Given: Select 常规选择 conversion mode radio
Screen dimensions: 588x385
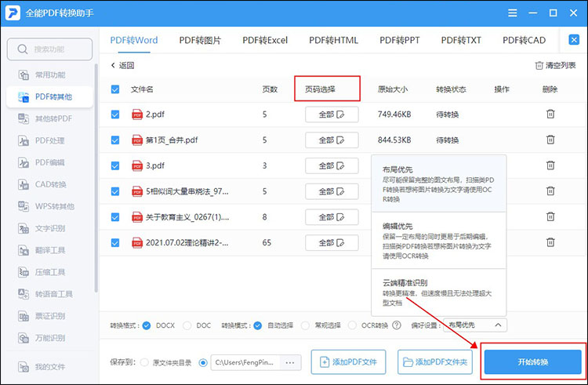Looking at the screenshot, I should (x=305, y=325).
